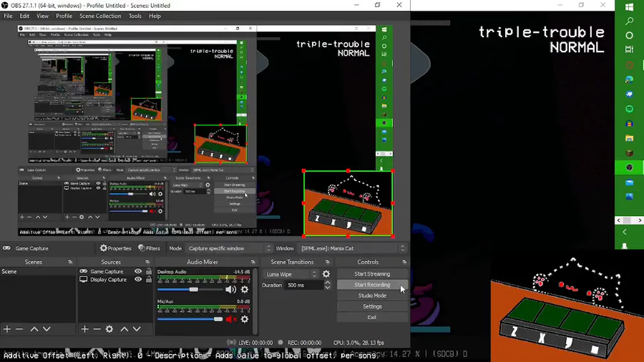
Task: Open the Edit menu
Action: point(24,16)
